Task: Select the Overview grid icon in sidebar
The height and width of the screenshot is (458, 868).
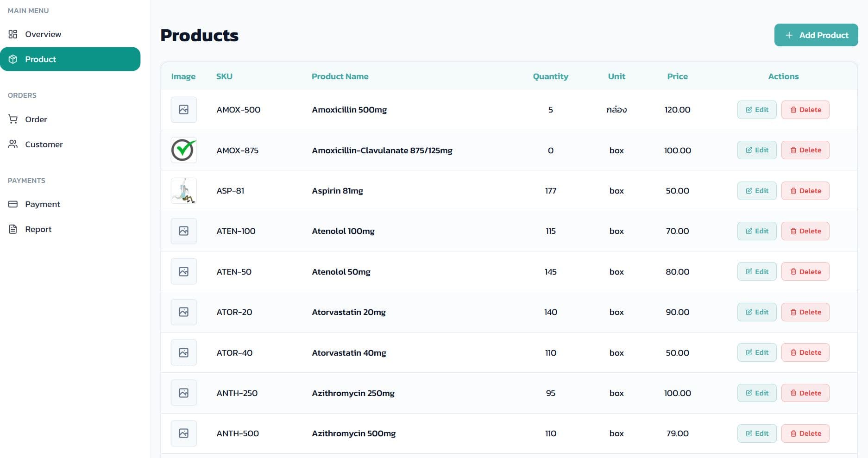Action: tap(13, 34)
